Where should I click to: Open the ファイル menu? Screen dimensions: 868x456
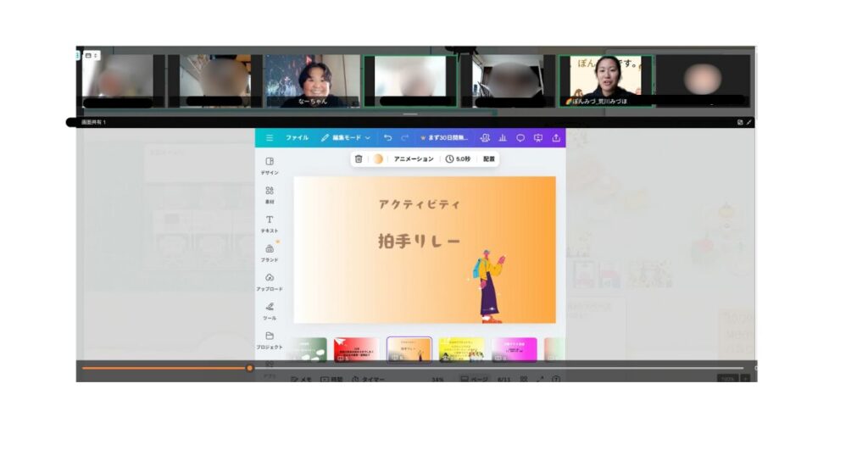(297, 137)
